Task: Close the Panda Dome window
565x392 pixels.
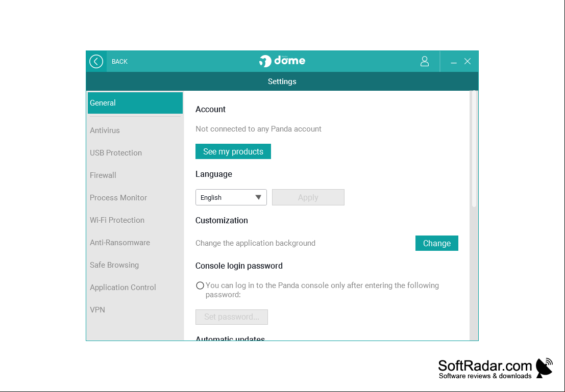Action: [x=468, y=62]
